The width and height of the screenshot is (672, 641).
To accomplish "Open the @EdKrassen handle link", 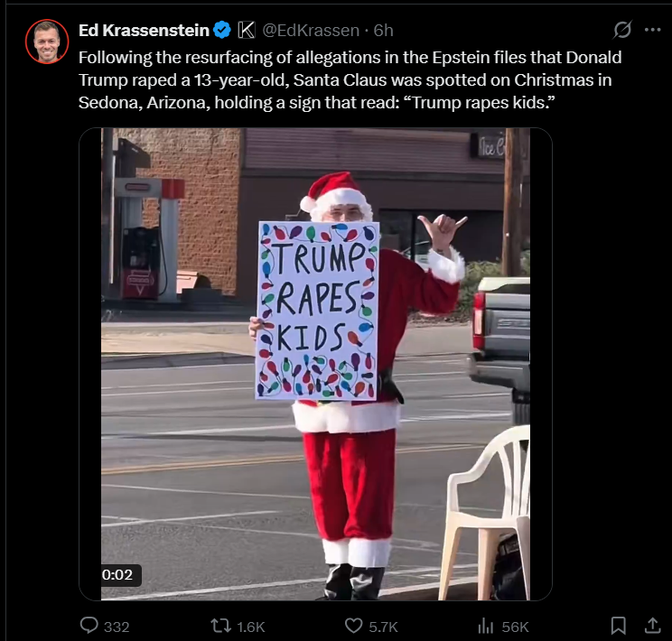I will (x=311, y=31).
